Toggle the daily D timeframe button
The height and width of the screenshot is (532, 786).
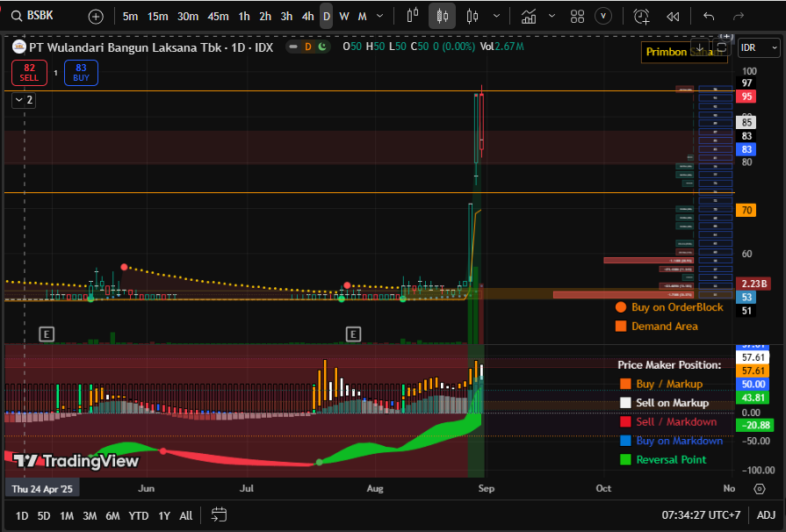327,17
